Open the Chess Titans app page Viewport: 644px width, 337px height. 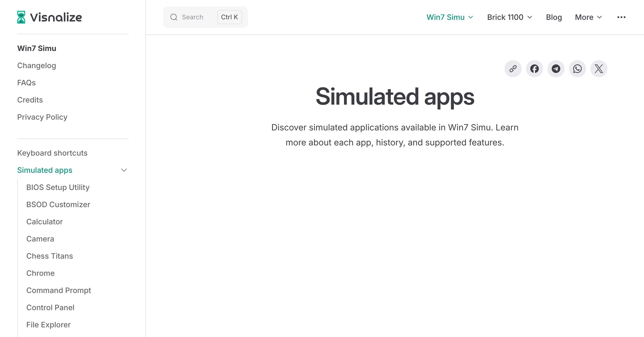point(49,256)
